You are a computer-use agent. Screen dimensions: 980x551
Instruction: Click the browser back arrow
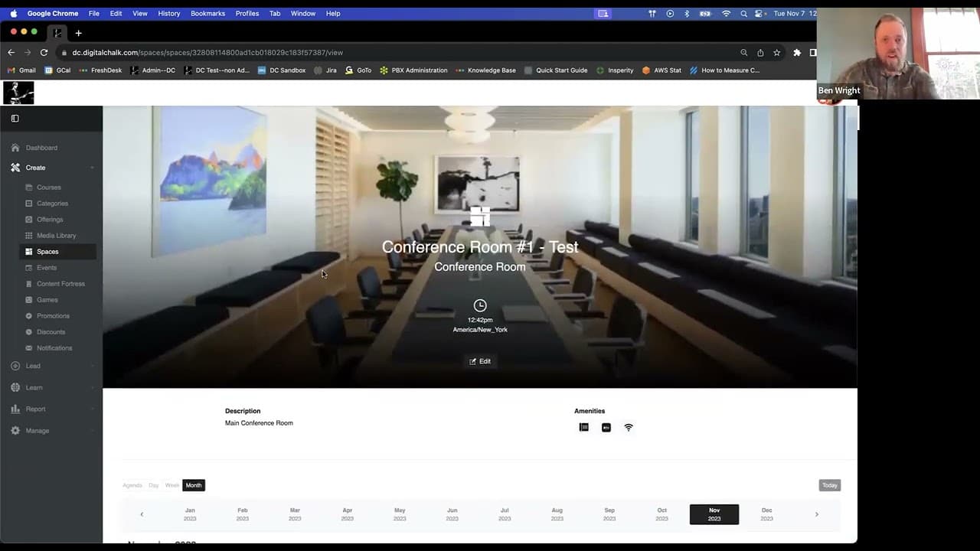[x=11, y=53]
